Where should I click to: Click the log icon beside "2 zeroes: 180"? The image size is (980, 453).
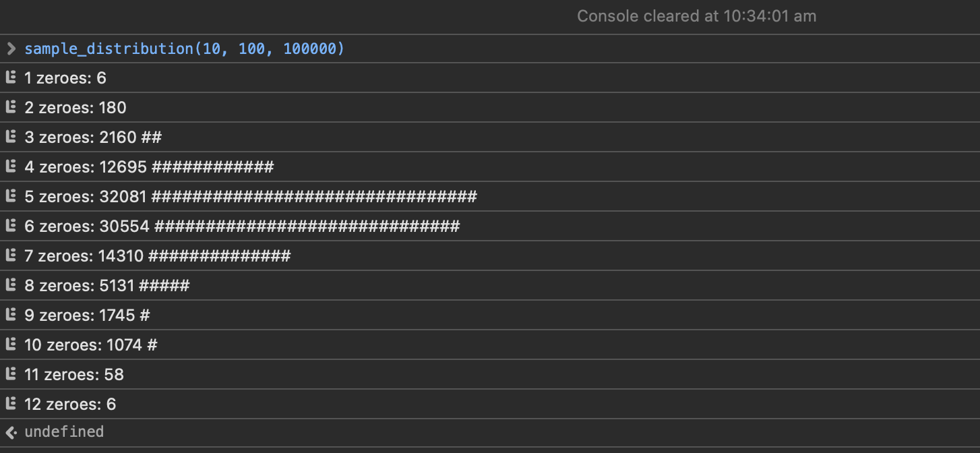click(10, 107)
